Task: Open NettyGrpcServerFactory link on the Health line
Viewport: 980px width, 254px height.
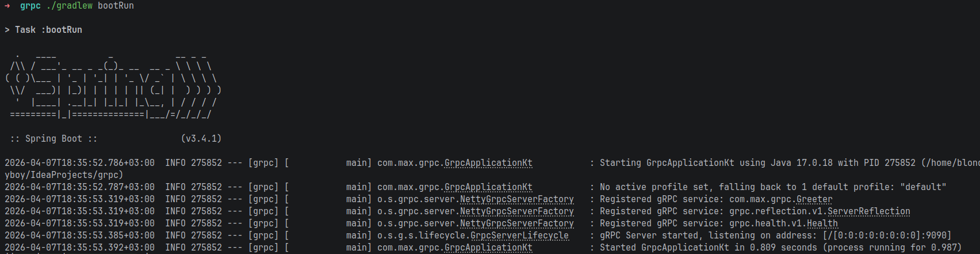Action: (516, 223)
